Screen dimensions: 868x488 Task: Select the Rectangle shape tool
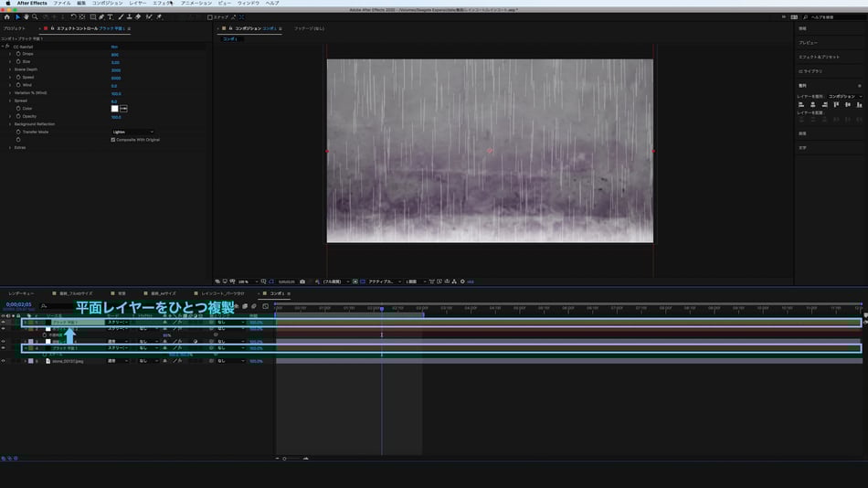[92, 16]
